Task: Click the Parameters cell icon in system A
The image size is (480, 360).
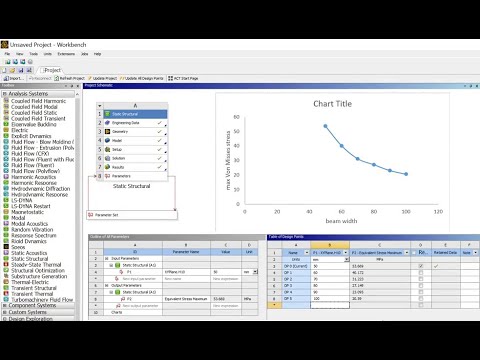Action: 107,176
